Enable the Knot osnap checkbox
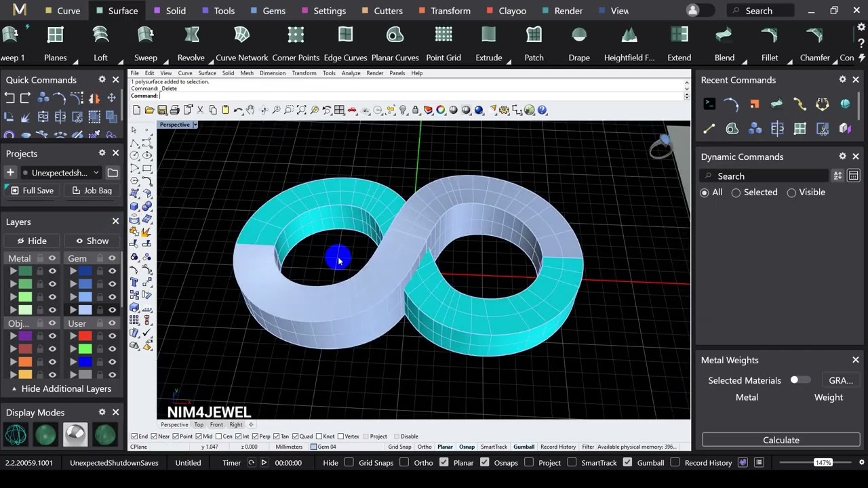The image size is (868, 488). [319, 436]
